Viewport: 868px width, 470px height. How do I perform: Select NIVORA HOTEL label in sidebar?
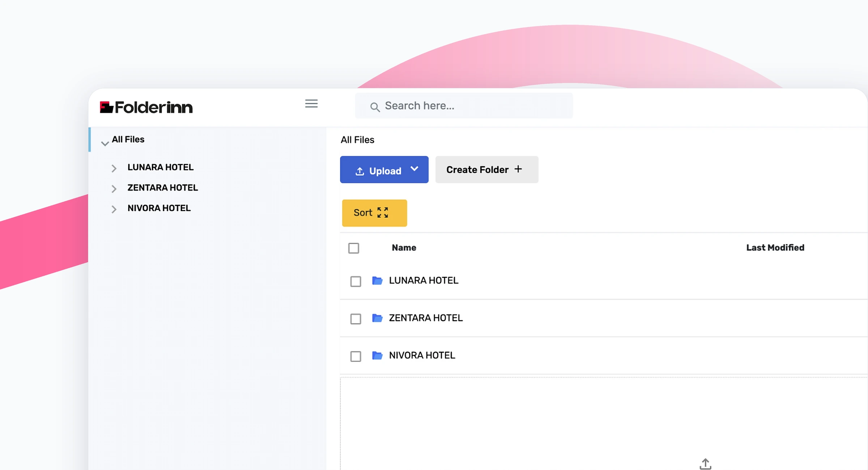coord(159,208)
